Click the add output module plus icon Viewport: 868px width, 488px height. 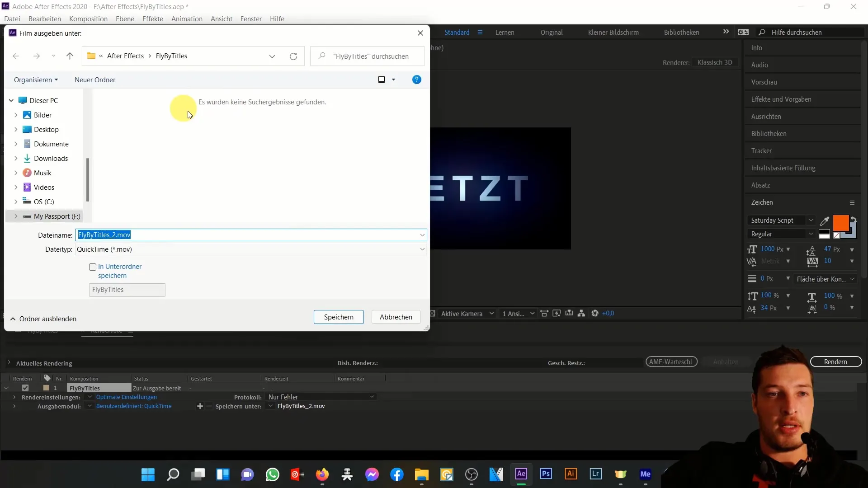coord(200,406)
